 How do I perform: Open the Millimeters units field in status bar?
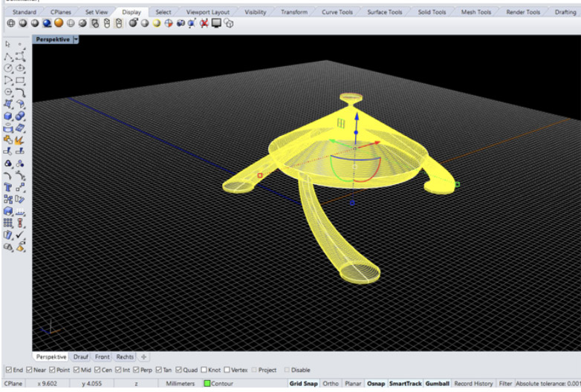coord(178,383)
